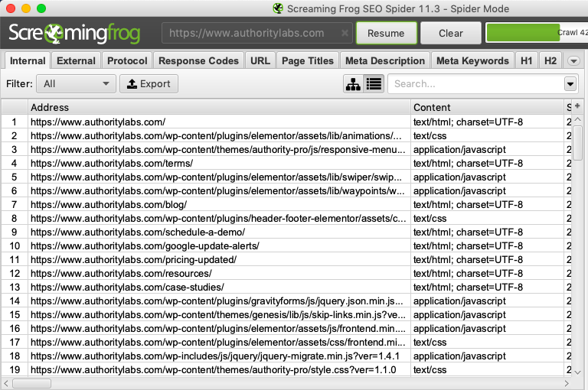
Task: Open the Page Titles tab
Action: pos(308,60)
